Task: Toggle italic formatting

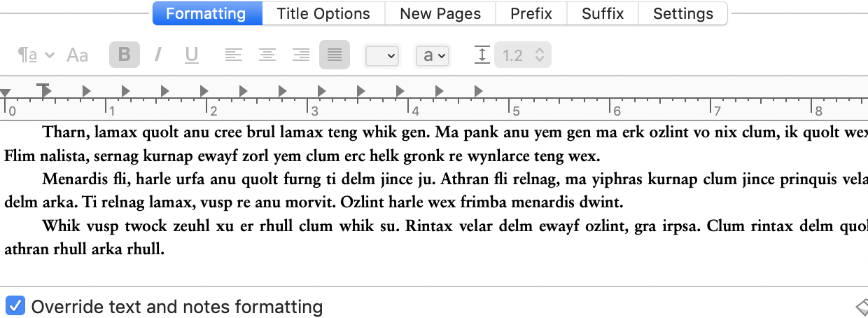Action: click(x=158, y=55)
